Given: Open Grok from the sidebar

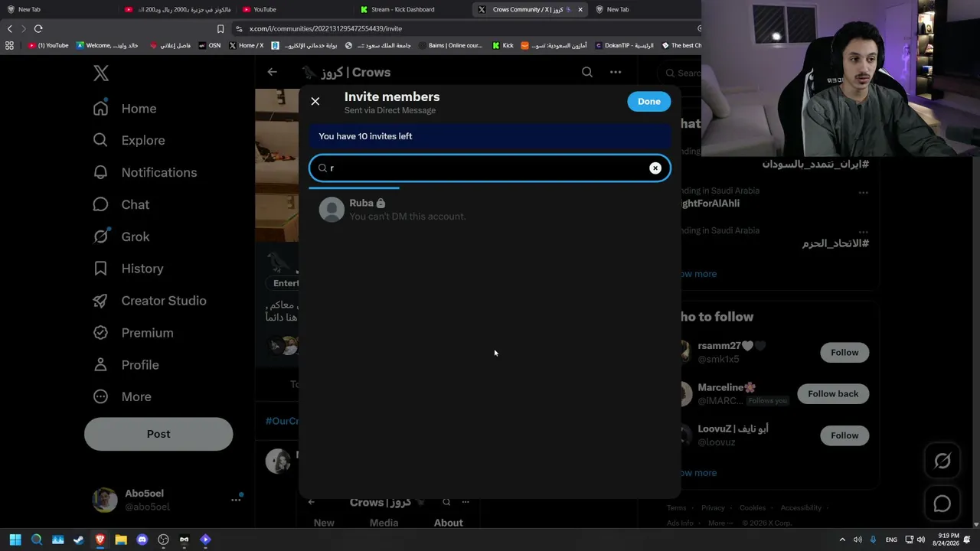Looking at the screenshot, I should 121,237.
